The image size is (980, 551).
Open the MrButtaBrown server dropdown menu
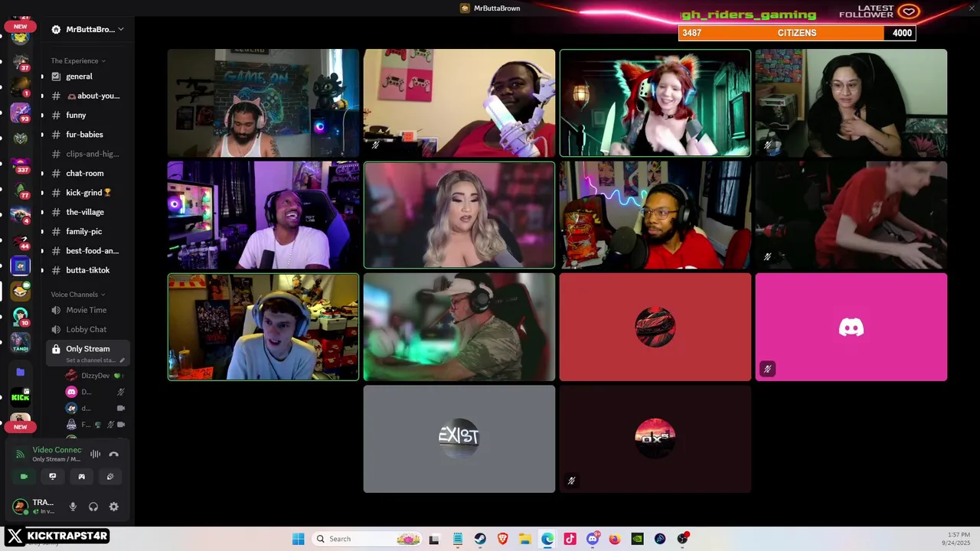tap(87, 29)
